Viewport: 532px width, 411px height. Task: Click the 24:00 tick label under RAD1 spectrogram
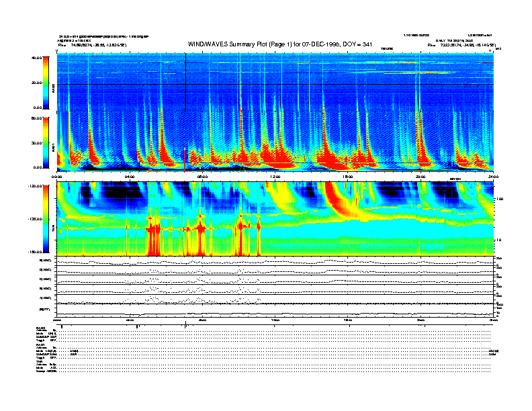point(493,177)
